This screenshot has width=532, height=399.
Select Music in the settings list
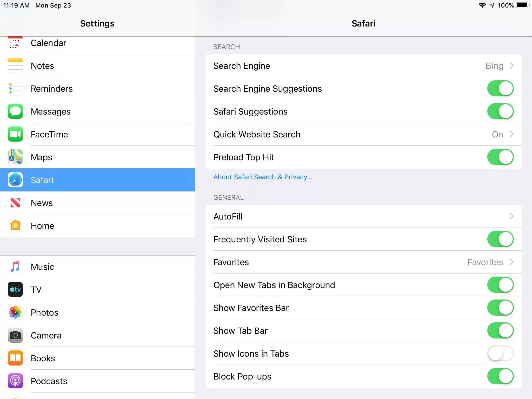(x=42, y=267)
